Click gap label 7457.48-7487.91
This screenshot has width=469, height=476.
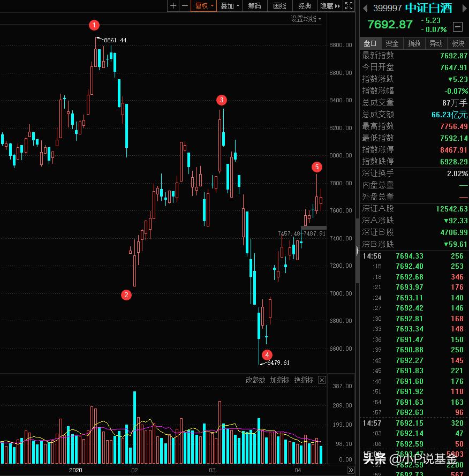click(301, 233)
